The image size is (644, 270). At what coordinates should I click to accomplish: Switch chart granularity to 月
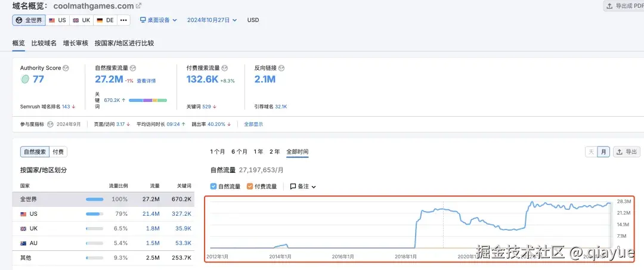click(603, 152)
